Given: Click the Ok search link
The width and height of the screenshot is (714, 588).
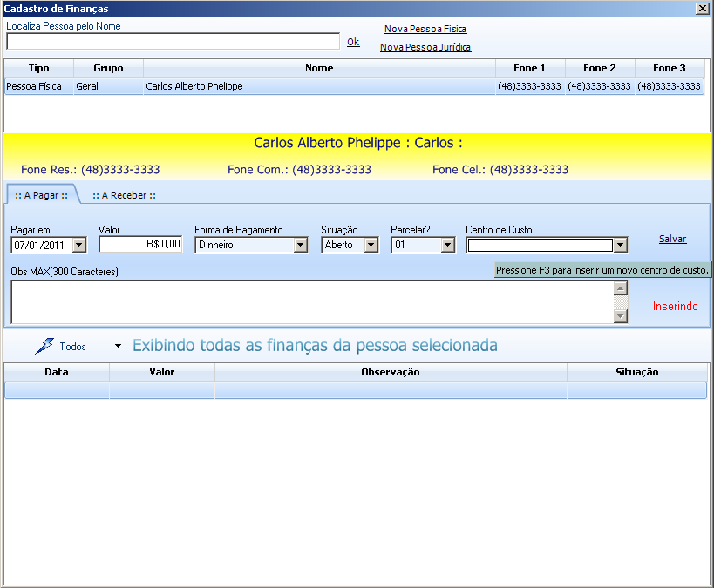Looking at the screenshot, I should click(353, 42).
